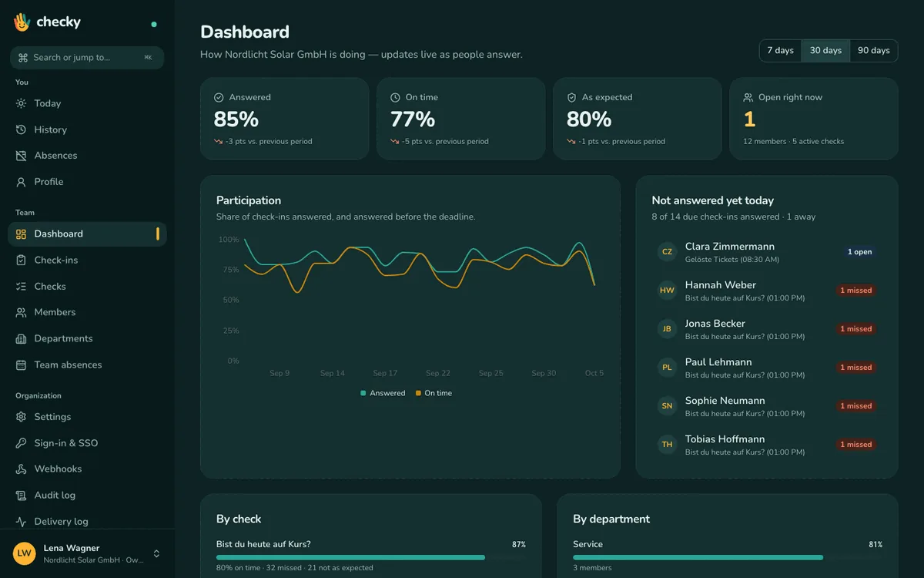The width and height of the screenshot is (924, 578).
Task: Click the Sep 22 axis label
Action: [438, 373]
